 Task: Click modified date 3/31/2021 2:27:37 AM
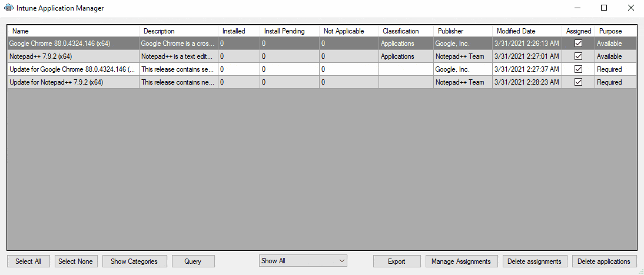[526, 69]
